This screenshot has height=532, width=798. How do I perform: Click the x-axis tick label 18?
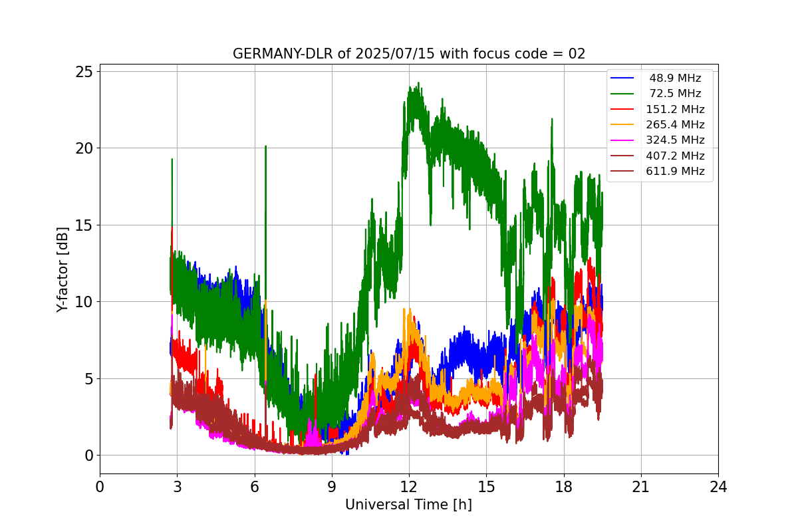click(563, 487)
